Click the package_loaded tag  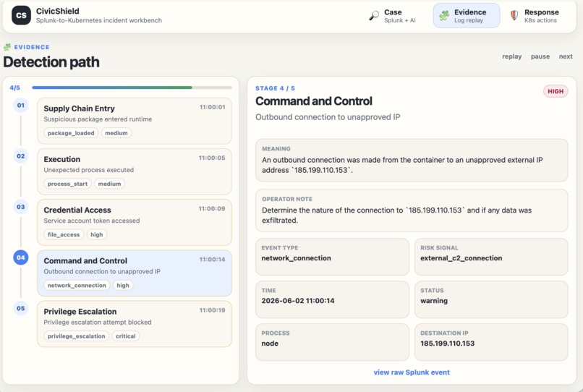pyautogui.click(x=71, y=133)
